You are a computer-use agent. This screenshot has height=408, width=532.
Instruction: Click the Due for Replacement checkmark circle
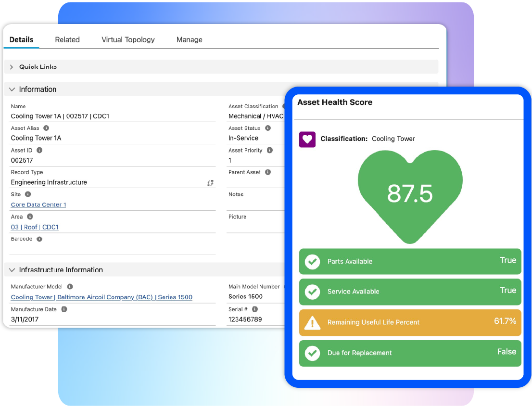pos(312,353)
